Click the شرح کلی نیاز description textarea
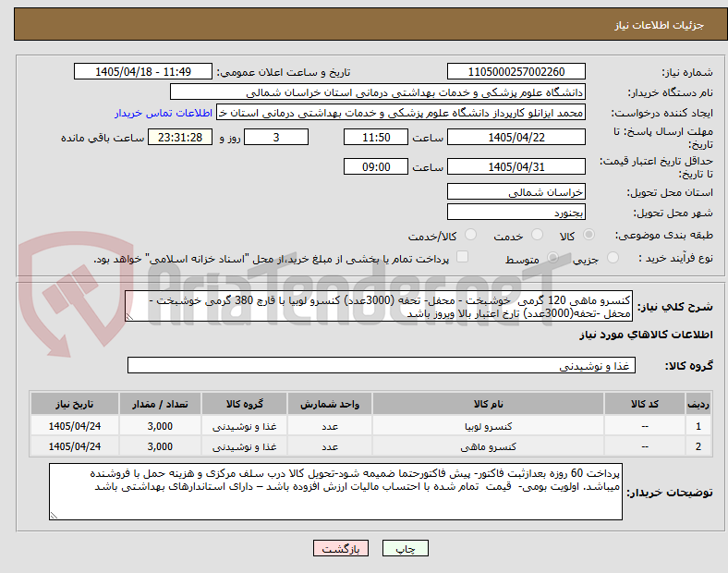Viewport: 728px width, 573px height. coord(379,307)
